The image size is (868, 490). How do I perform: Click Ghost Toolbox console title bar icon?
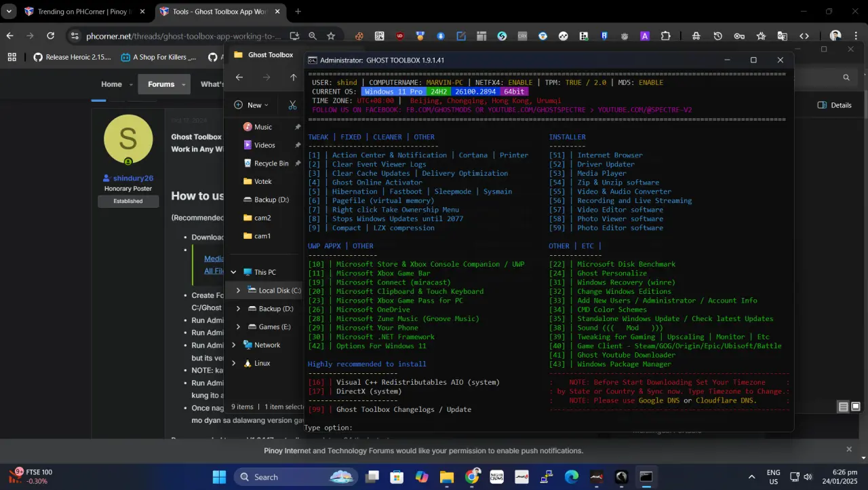pos(312,60)
